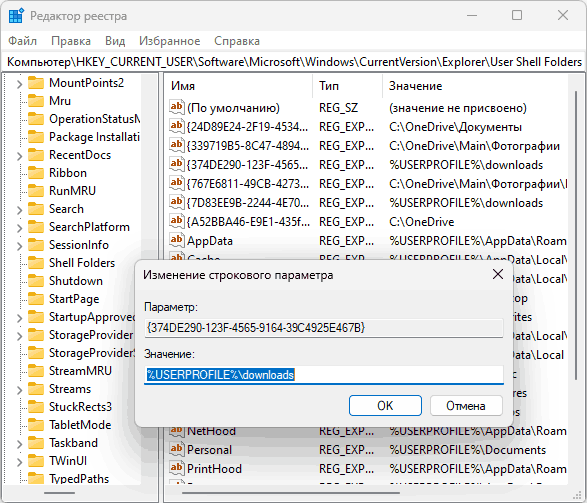
Task: Select the Shutdown folder icon
Action: [x=36, y=280]
